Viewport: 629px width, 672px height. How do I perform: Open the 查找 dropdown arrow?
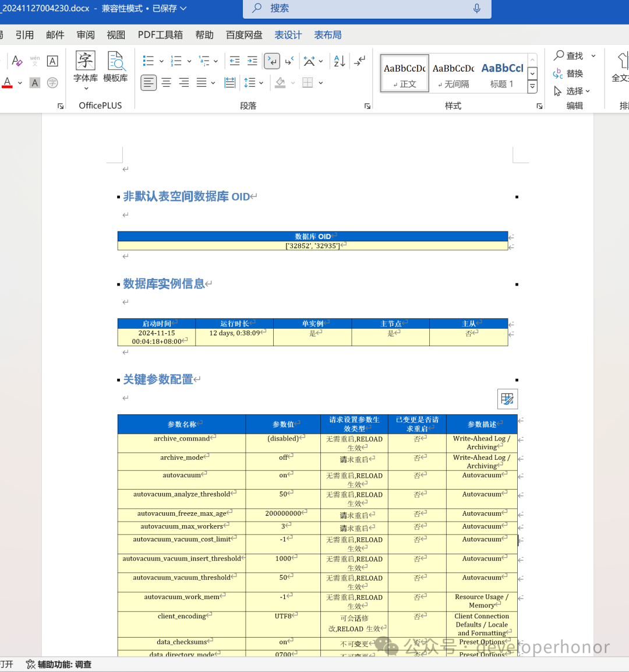pyautogui.click(x=593, y=56)
